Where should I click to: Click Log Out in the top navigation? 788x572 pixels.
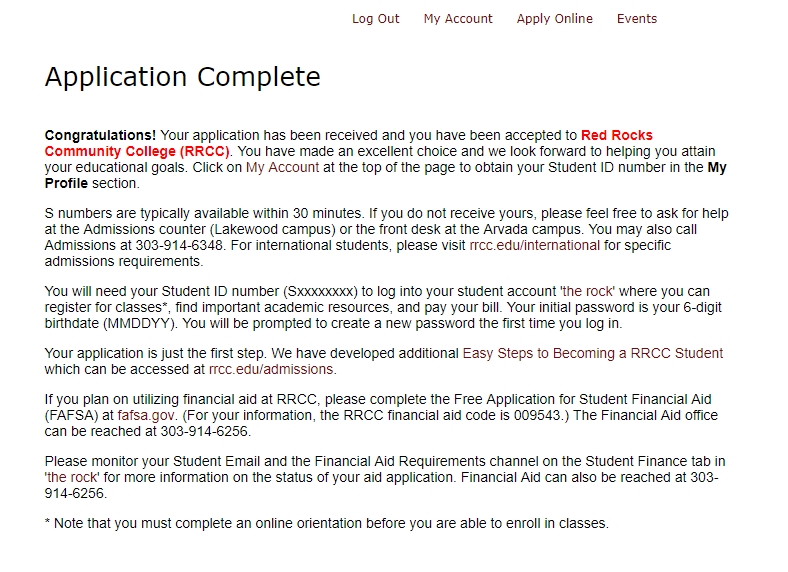375,19
